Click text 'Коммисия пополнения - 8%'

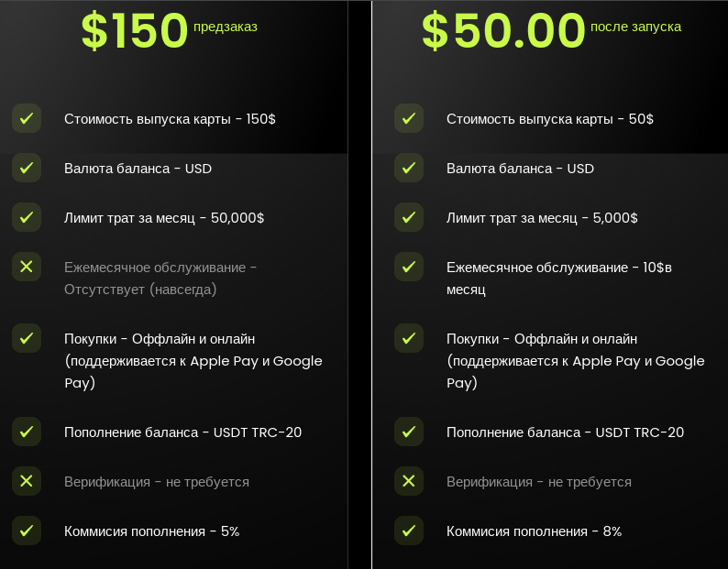tap(534, 531)
